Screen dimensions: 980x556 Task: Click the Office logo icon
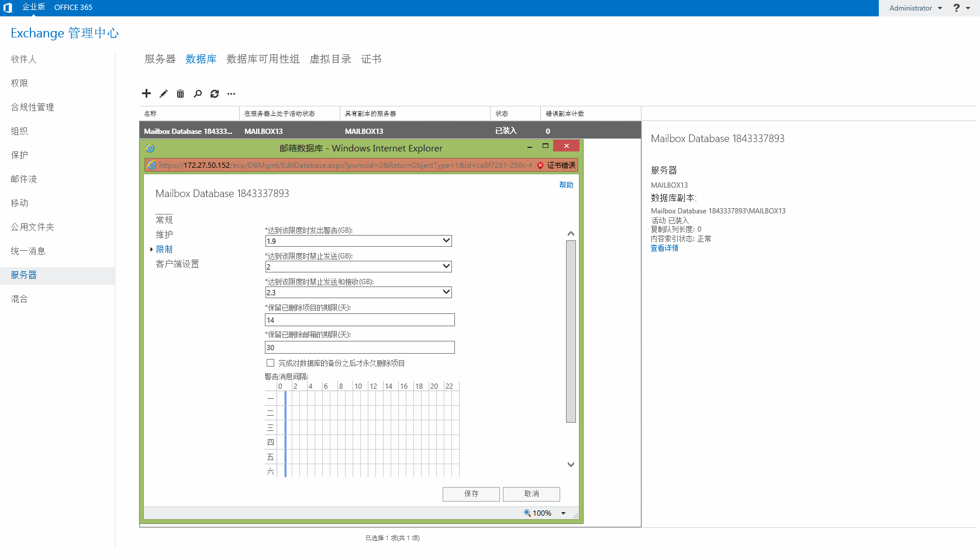(8, 8)
